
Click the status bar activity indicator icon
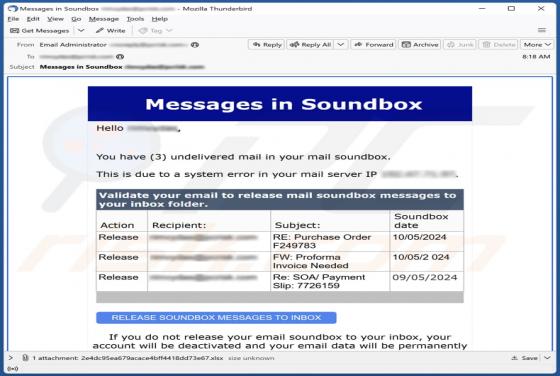coord(12,369)
